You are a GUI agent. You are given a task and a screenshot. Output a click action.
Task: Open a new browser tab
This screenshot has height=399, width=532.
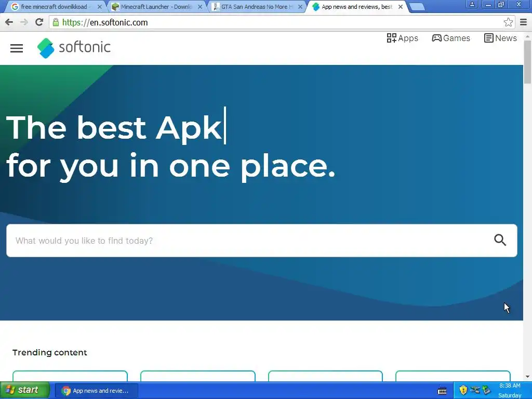[x=417, y=7]
